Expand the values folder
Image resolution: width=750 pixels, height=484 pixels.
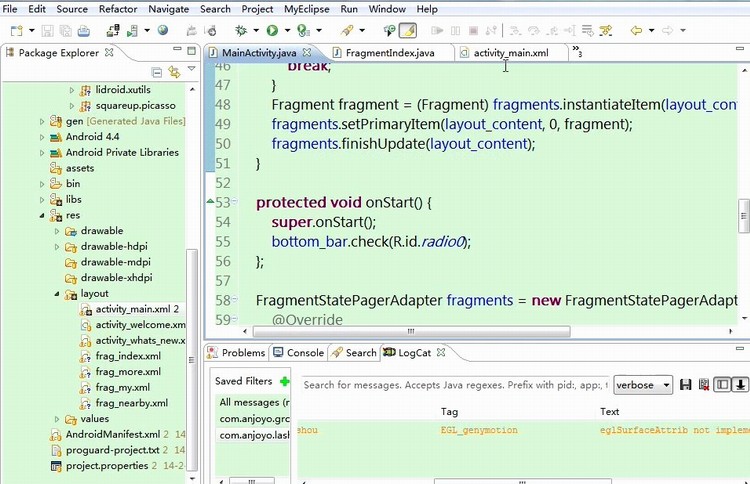[57, 419]
